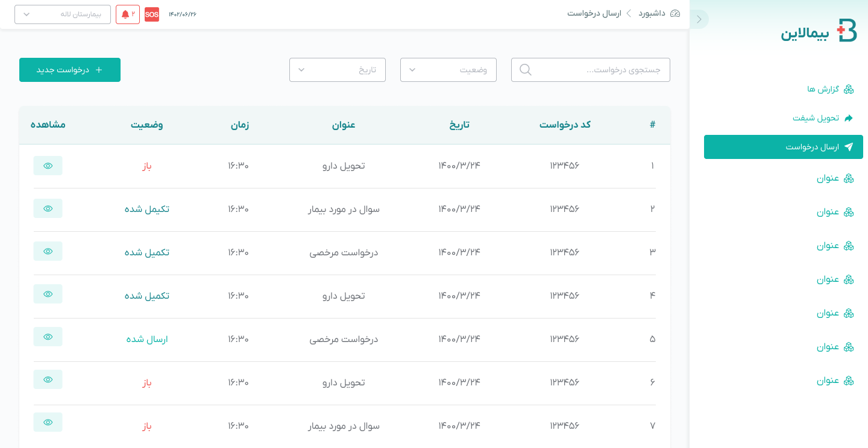
Task: View request in row ۷ via eye icon
Action: point(48,422)
